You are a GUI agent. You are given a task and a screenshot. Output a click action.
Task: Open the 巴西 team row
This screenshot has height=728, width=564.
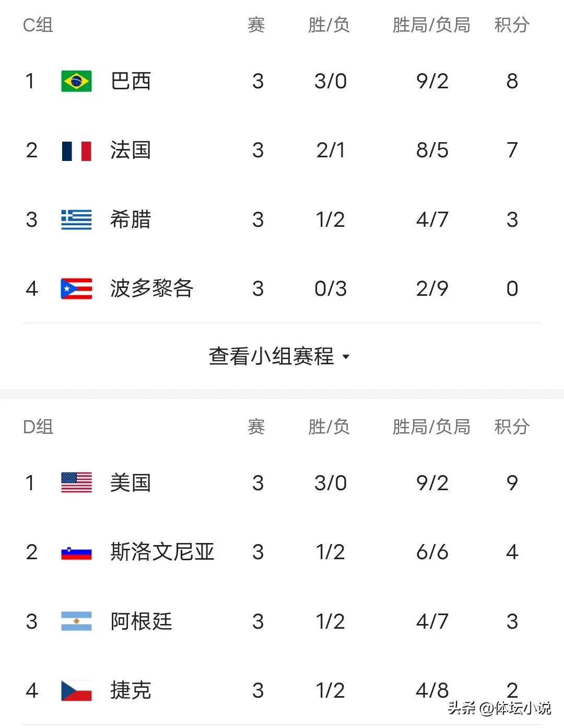pyautogui.click(x=282, y=81)
